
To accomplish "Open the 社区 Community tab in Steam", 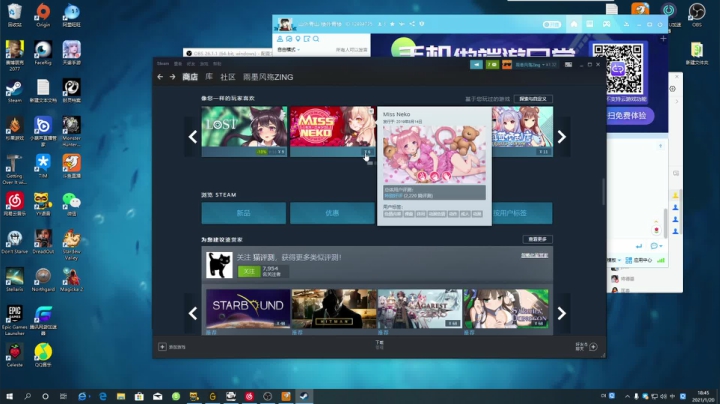I will coord(228,77).
